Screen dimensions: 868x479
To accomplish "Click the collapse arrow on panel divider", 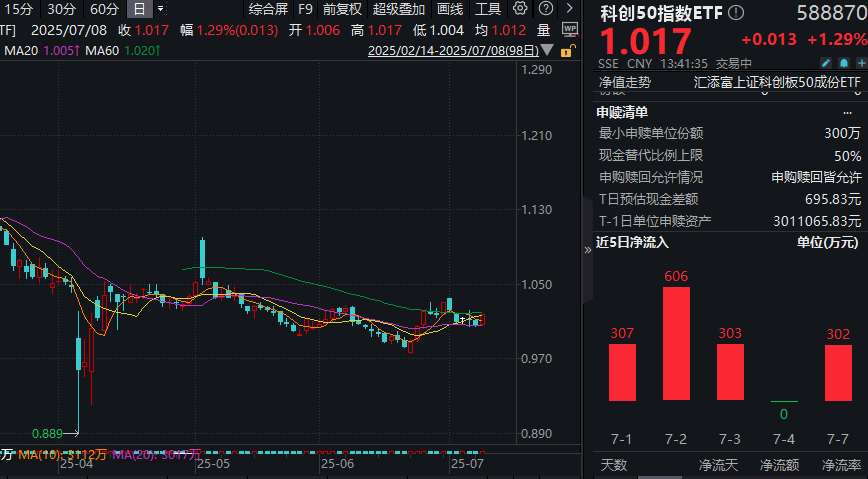I will click(587, 251).
